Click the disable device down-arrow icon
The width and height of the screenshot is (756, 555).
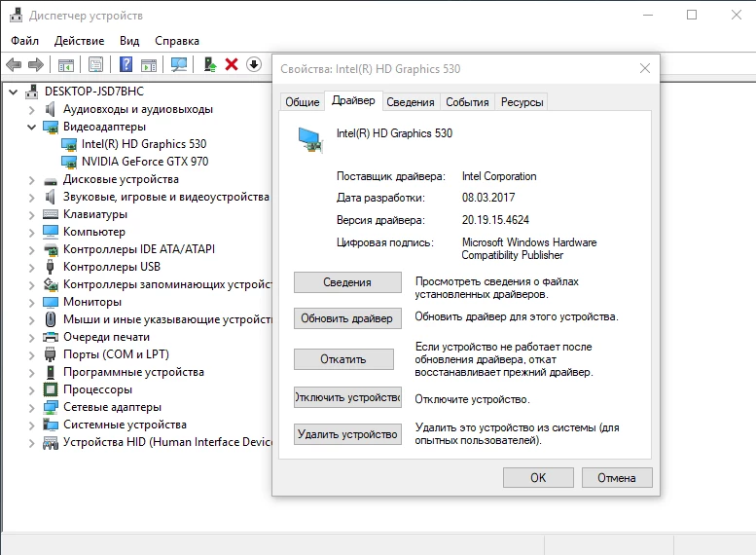(x=254, y=64)
